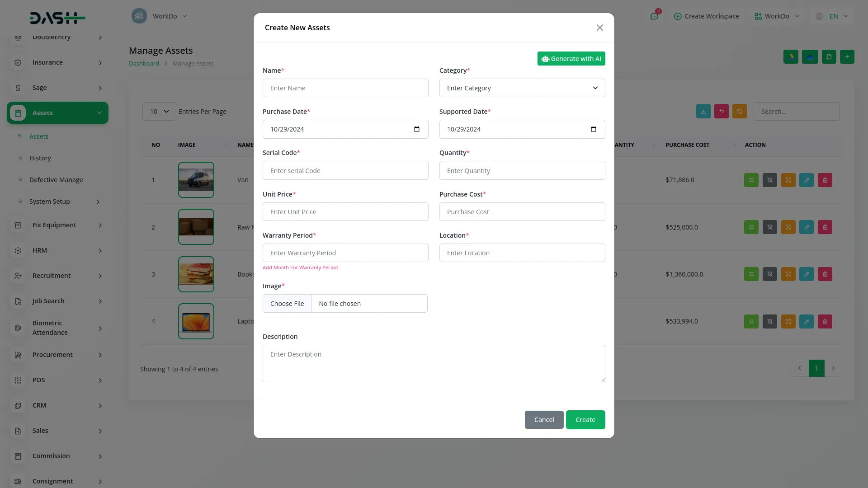This screenshot has height=488, width=868.
Task: Click the Cancel button
Action: [544, 420]
